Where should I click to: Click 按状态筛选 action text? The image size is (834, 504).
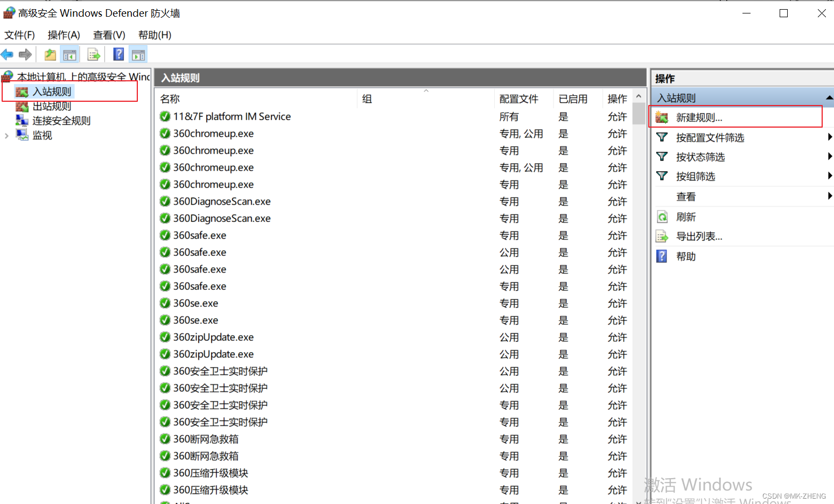tap(700, 157)
